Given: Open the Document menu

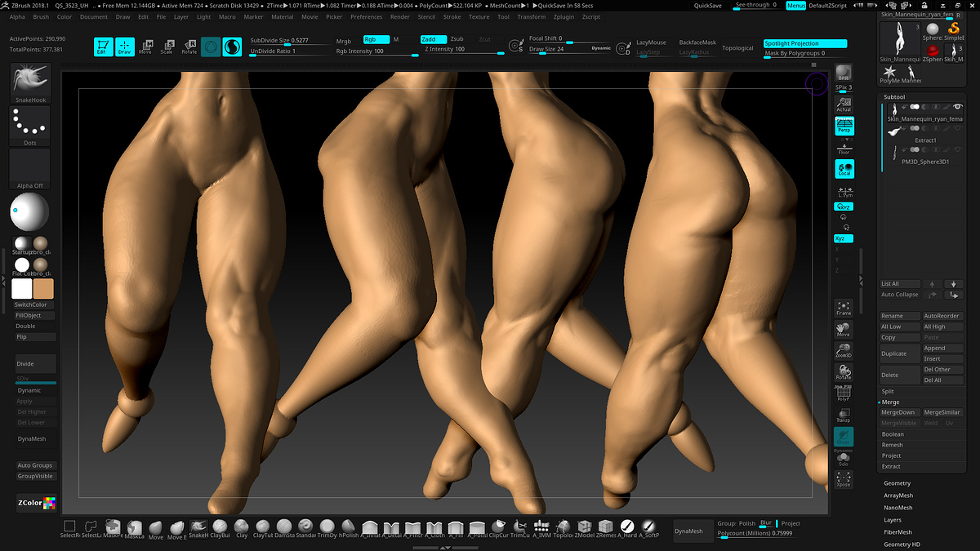Looking at the screenshot, I should point(94,16).
